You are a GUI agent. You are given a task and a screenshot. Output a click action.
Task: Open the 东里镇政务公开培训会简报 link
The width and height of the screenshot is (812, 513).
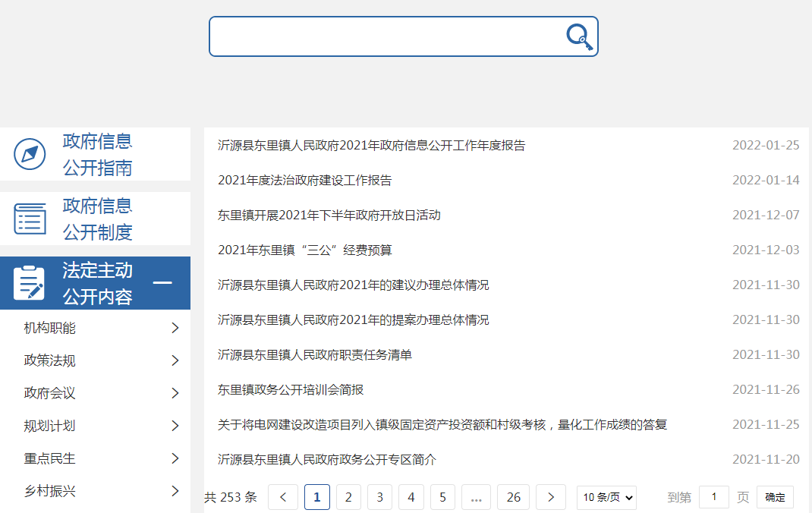(291, 390)
